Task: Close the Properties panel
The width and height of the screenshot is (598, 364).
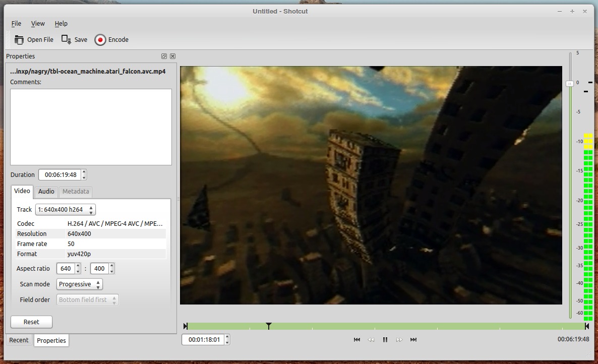Action: pos(173,56)
